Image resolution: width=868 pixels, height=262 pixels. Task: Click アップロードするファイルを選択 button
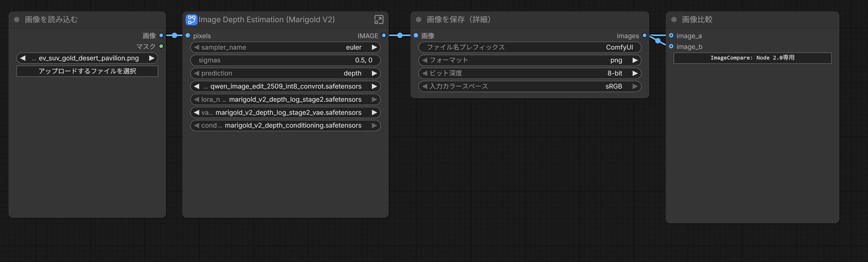point(87,71)
